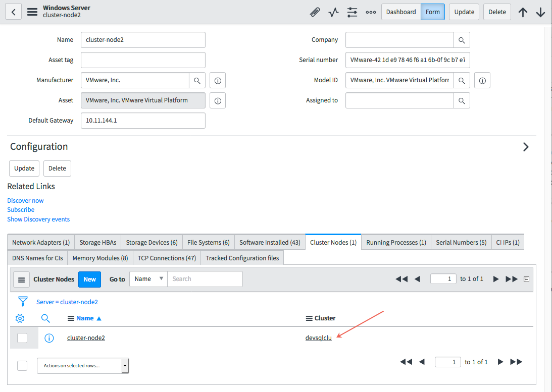Show the activity stream pulse icon
This screenshot has width=552, height=392.
333,12
